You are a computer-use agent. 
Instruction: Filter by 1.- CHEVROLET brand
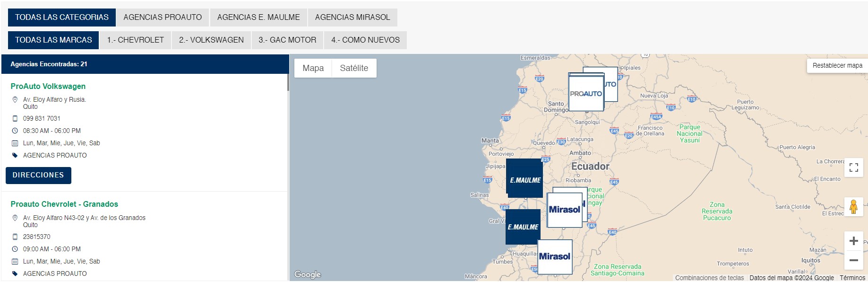(x=135, y=40)
